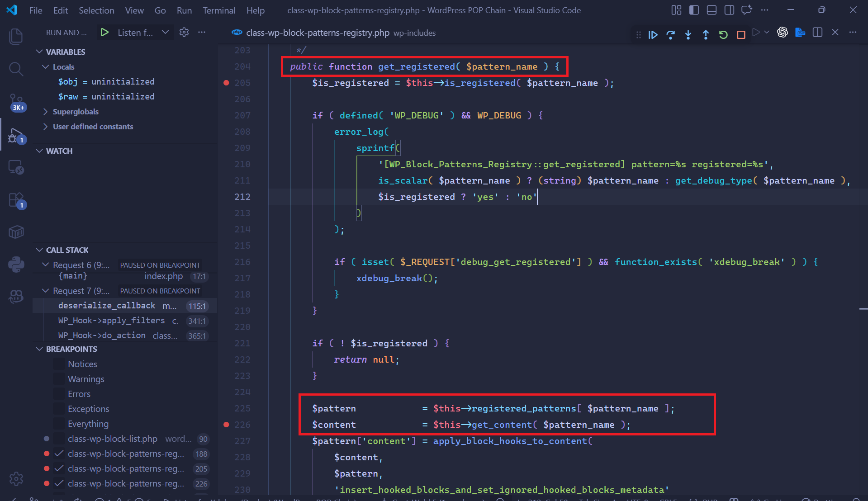
Task: Split the editor to the right
Action: point(817,33)
